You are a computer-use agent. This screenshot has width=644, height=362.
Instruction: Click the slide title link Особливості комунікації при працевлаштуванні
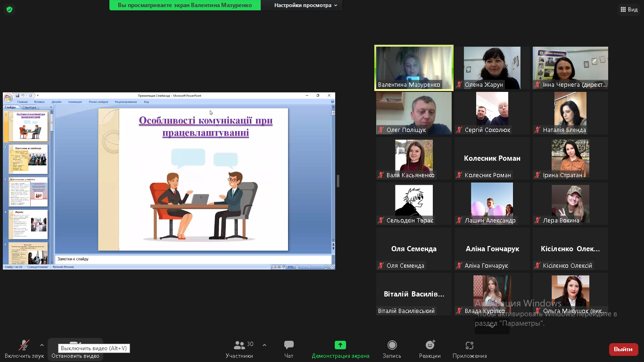click(206, 127)
